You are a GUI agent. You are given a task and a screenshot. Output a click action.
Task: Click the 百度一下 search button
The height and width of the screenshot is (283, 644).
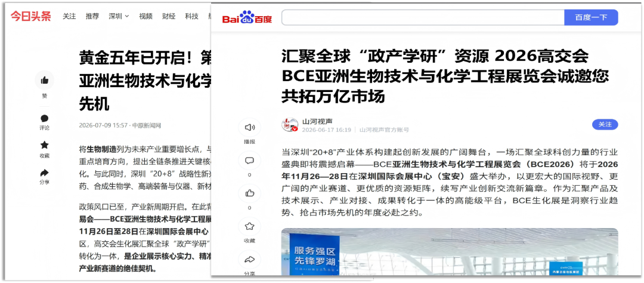(591, 17)
